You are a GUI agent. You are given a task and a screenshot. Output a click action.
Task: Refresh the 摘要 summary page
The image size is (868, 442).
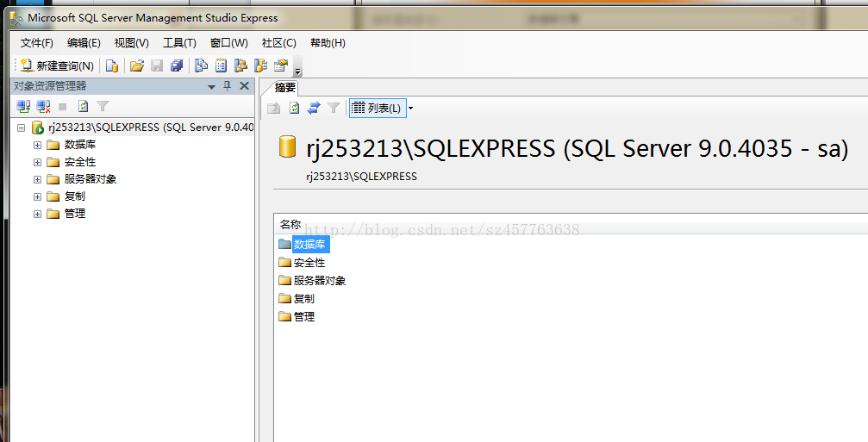tap(295, 108)
